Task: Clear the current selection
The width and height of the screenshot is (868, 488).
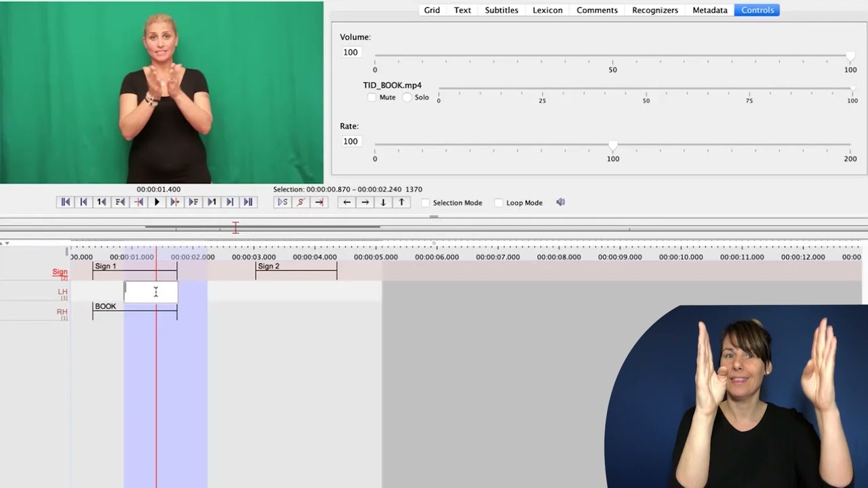Action: (x=301, y=202)
